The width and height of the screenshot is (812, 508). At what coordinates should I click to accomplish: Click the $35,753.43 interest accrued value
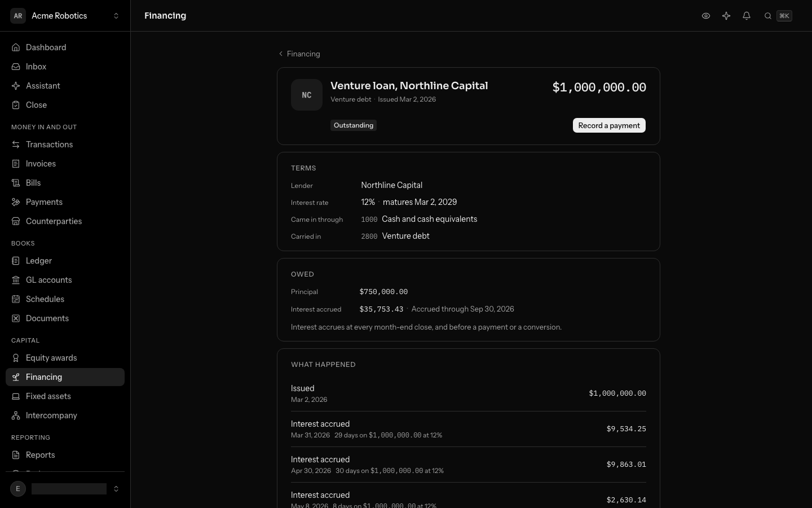pos(381,309)
